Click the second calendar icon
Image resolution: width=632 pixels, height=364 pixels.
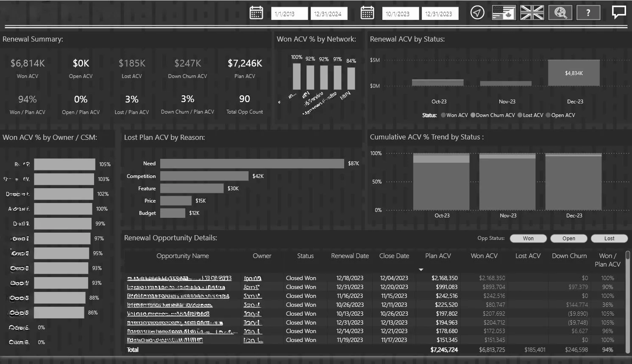coord(367,13)
